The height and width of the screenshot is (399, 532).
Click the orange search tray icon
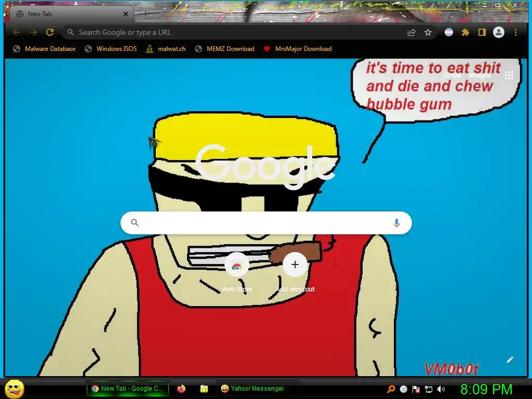click(x=391, y=389)
